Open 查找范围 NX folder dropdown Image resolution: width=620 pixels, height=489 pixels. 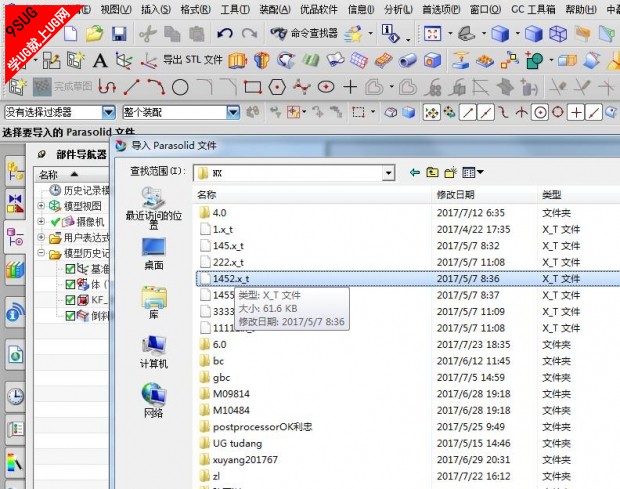388,173
